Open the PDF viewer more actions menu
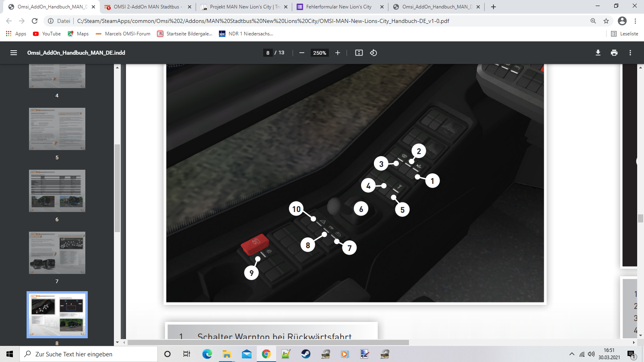Screen dimensions: 644x362 click(630, 53)
